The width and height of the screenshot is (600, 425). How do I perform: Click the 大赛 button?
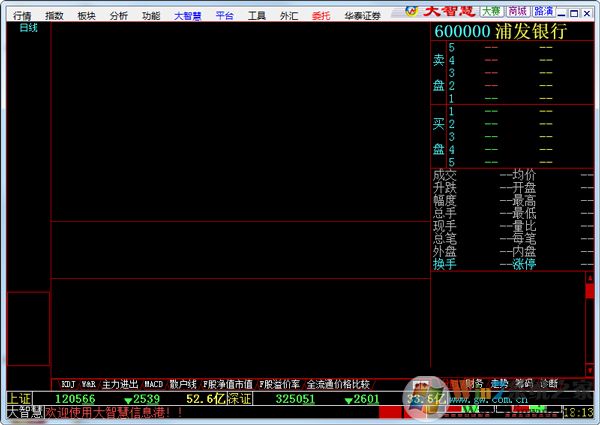point(492,11)
